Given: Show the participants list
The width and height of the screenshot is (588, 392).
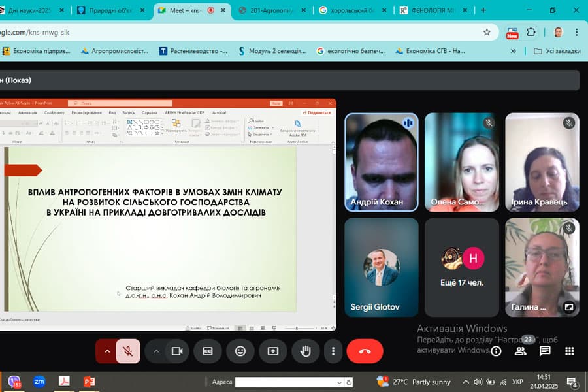Looking at the screenshot, I should point(521,351).
